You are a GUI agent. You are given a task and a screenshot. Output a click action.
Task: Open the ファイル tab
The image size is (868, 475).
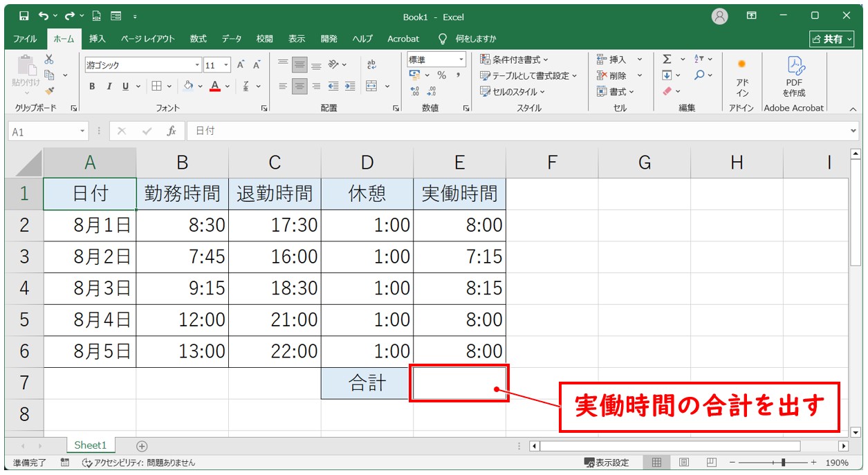25,39
